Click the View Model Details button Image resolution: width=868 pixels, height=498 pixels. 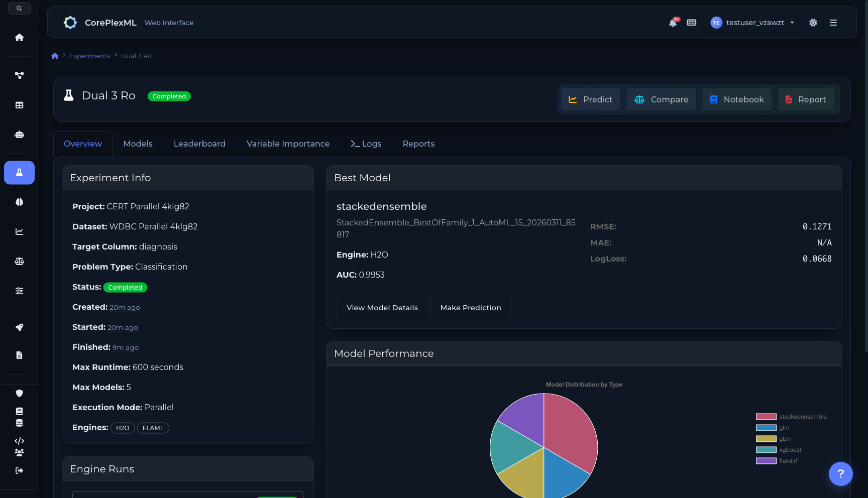(x=382, y=308)
